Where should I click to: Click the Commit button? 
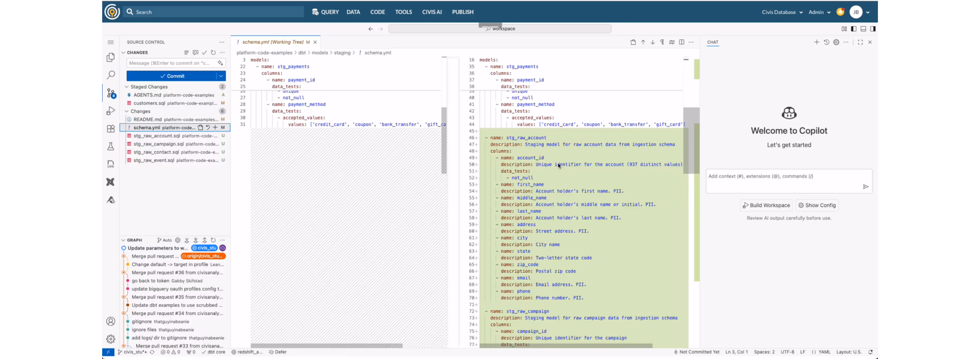172,76
